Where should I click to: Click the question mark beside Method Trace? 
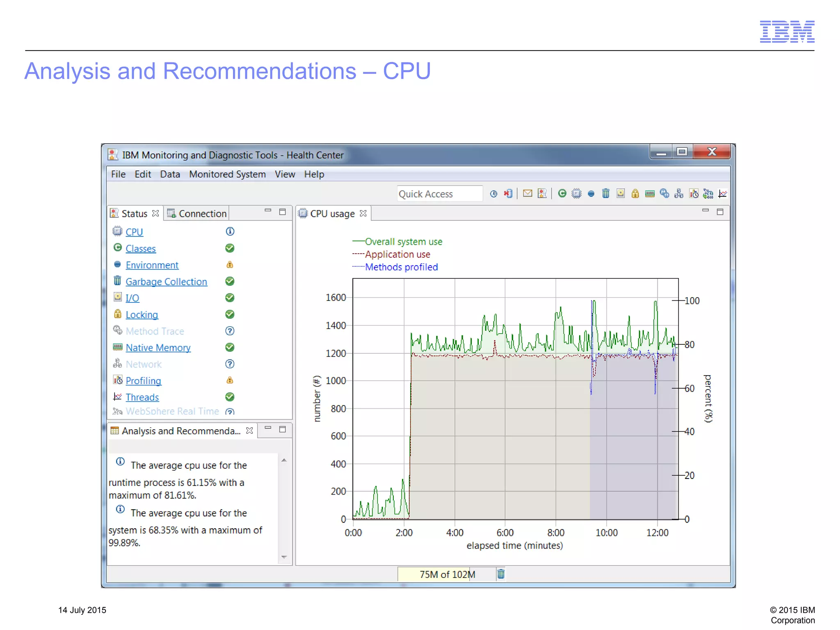point(230,331)
